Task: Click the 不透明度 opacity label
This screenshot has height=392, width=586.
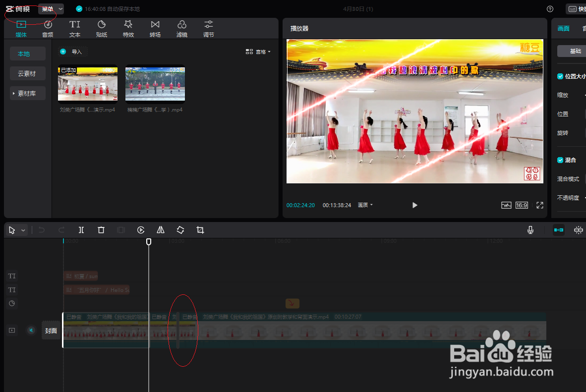Action: point(568,198)
